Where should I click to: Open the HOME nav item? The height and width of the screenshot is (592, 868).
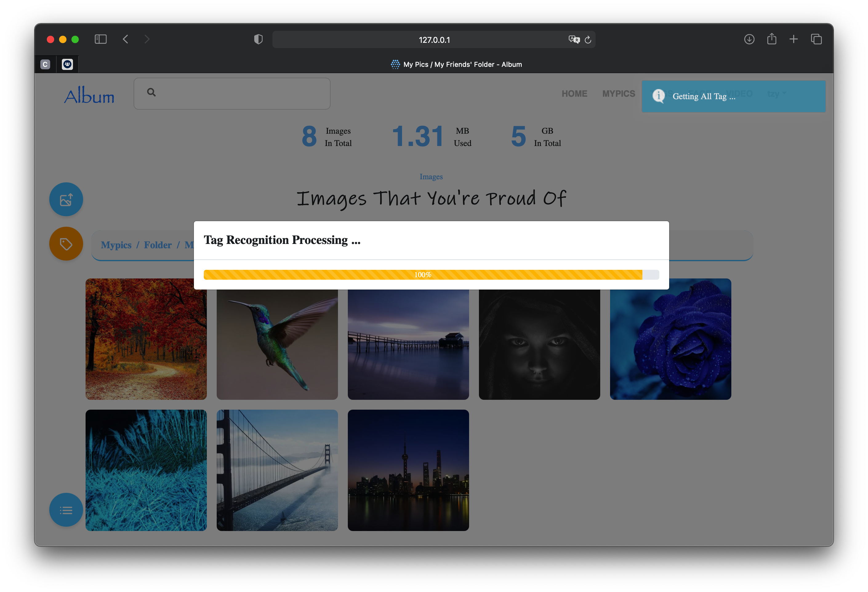(x=574, y=93)
